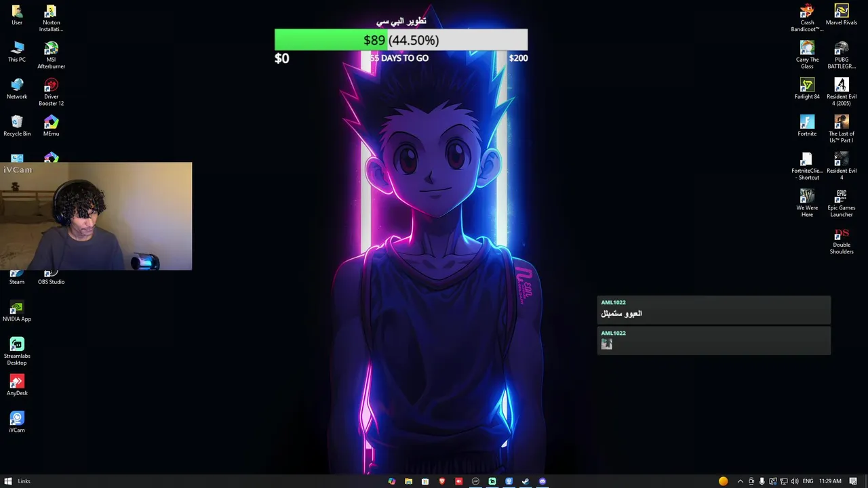
Task: Select the Network desktop icon
Action: tap(17, 89)
